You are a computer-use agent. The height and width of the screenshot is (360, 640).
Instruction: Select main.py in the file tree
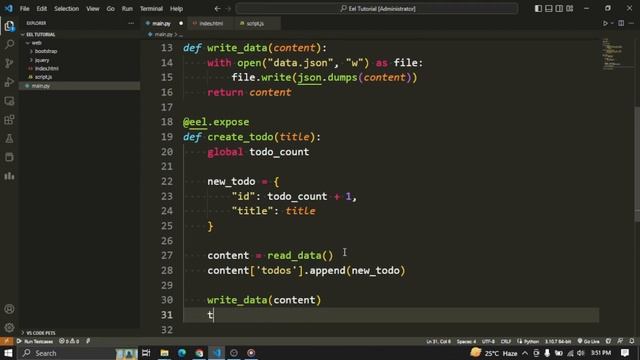pos(80,86)
